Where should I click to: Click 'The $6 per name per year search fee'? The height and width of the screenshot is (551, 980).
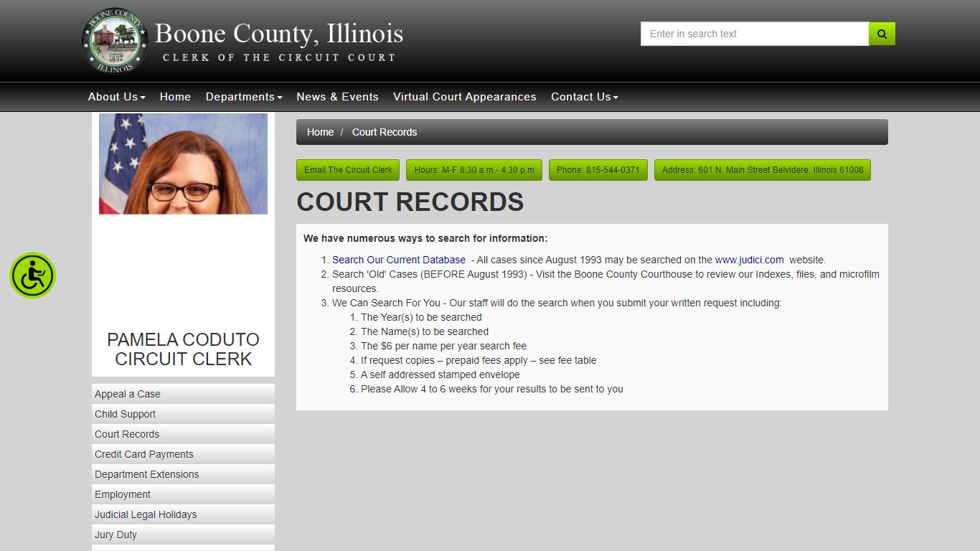443,346
